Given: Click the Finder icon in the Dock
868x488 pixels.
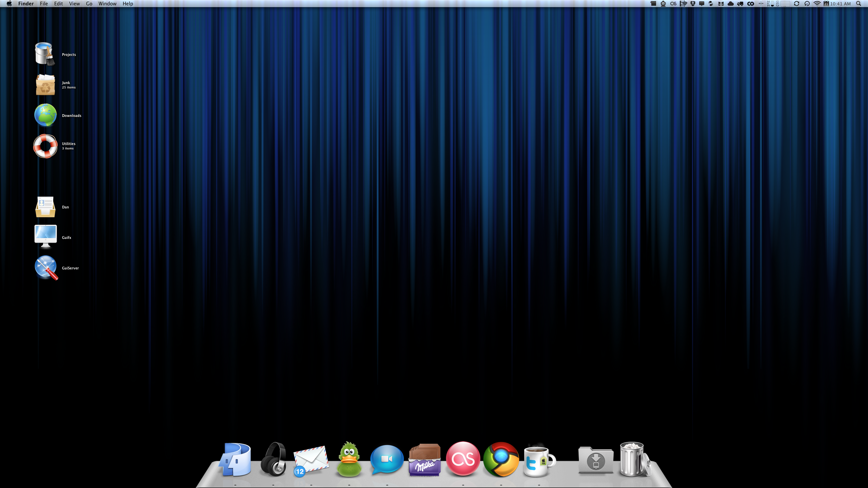Looking at the screenshot, I should (x=235, y=460).
